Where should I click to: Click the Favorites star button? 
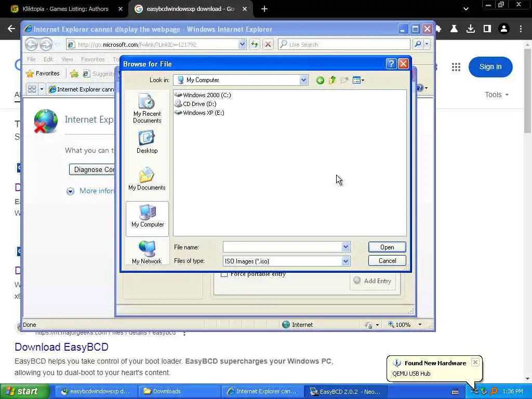[x=43, y=73]
